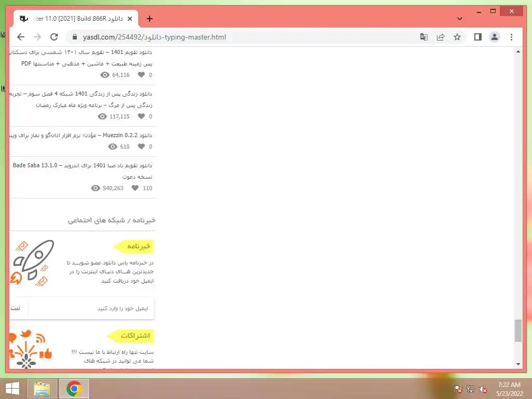Open the network status tray icon

point(471,389)
